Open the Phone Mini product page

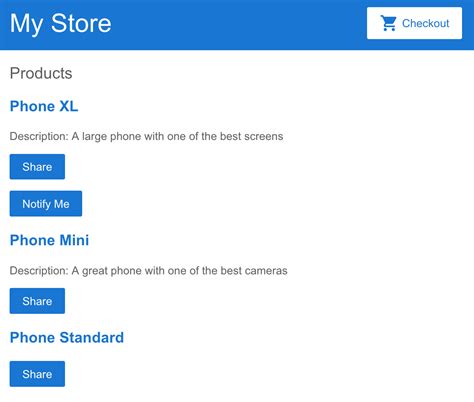coord(49,240)
